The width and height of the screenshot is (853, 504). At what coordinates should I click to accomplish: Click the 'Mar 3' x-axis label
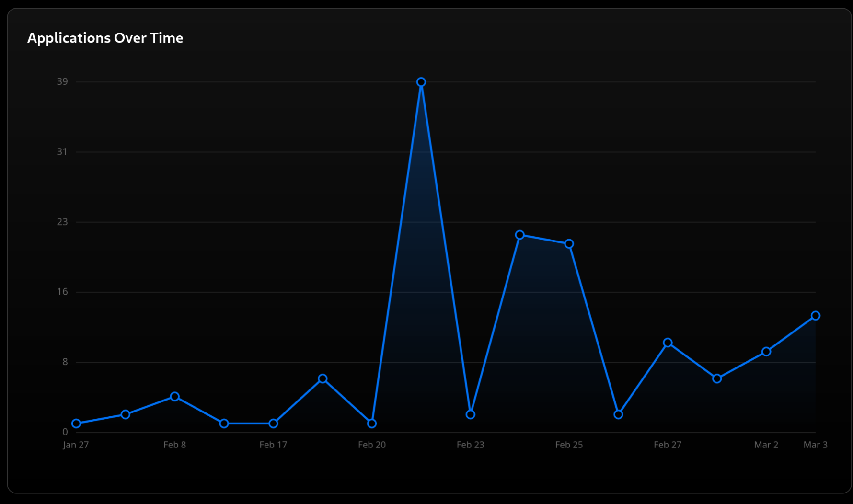click(816, 445)
